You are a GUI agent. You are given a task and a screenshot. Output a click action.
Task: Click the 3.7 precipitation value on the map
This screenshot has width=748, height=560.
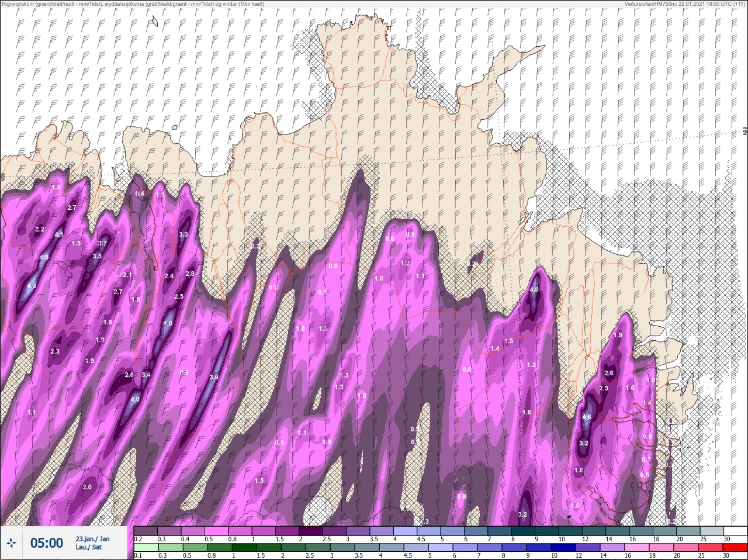(x=102, y=243)
